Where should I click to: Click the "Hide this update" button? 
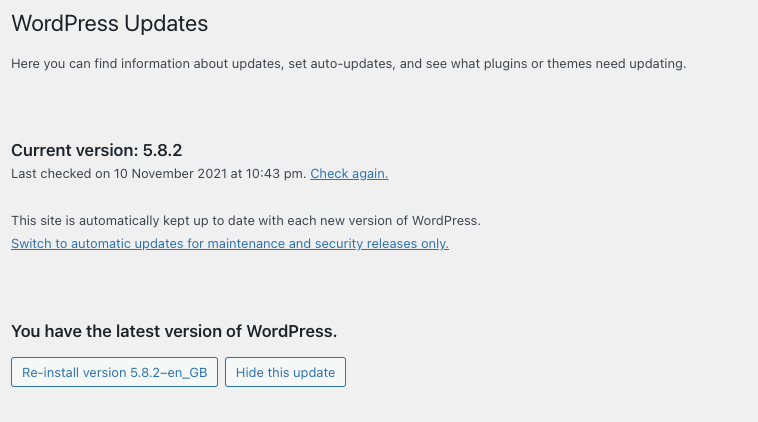(285, 373)
